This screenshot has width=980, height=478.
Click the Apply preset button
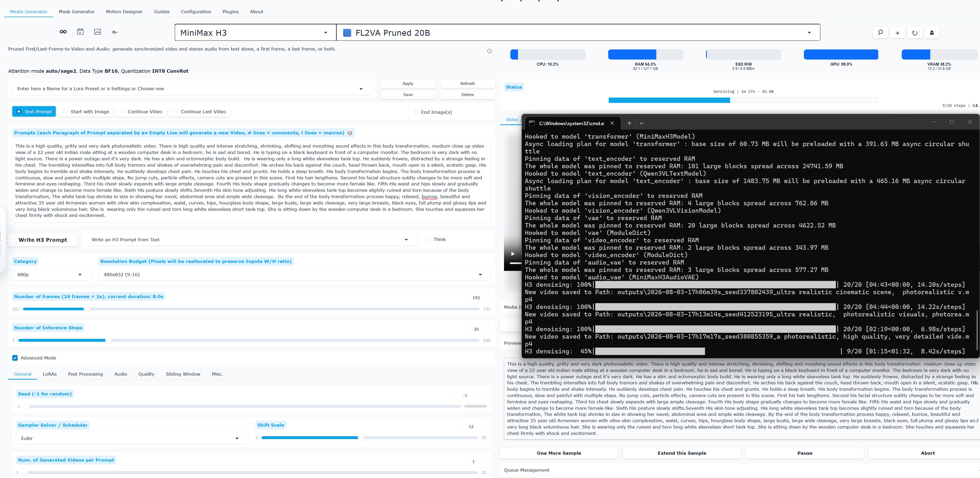point(408,83)
